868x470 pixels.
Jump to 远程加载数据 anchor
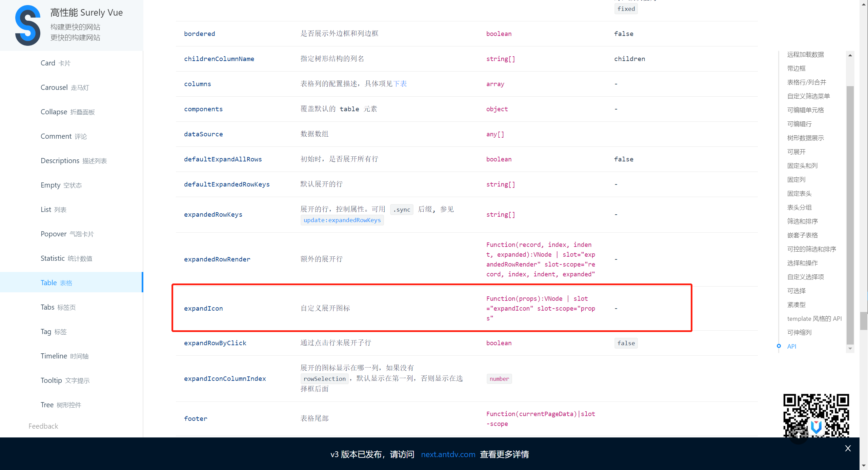(805, 55)
